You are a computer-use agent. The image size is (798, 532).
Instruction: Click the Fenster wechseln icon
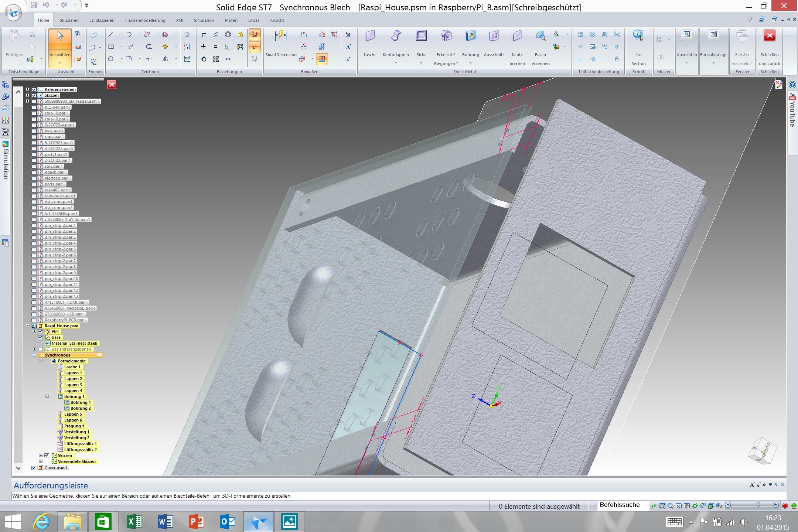pyautogui.click(x=742, y=36)
